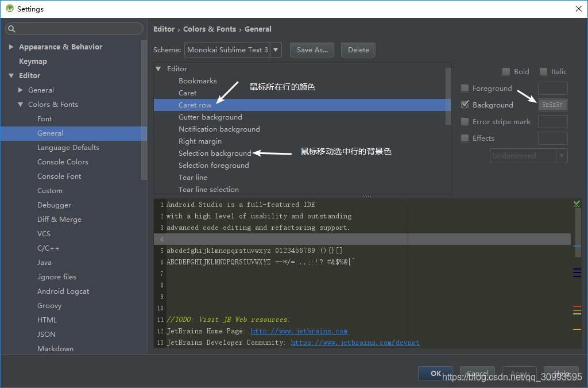Open the Scheme dropdown arrow
The image size is (588, 388).
click(276, 50)
